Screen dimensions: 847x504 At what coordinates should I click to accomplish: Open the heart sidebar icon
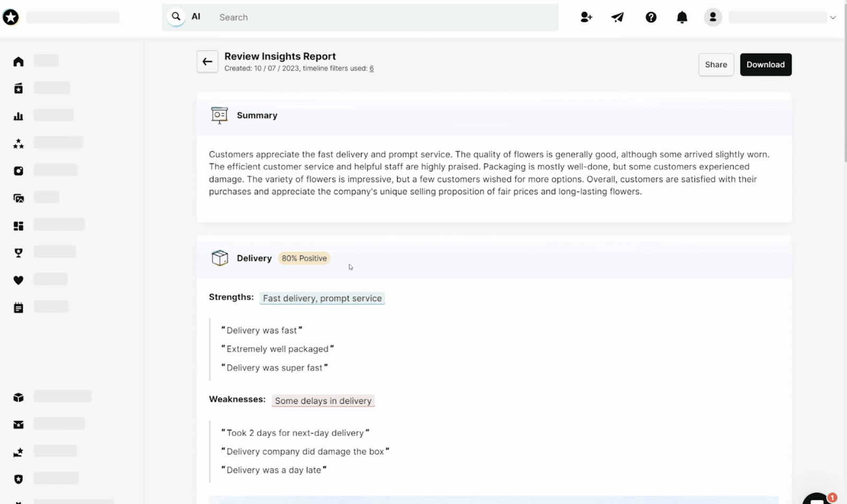19,280
